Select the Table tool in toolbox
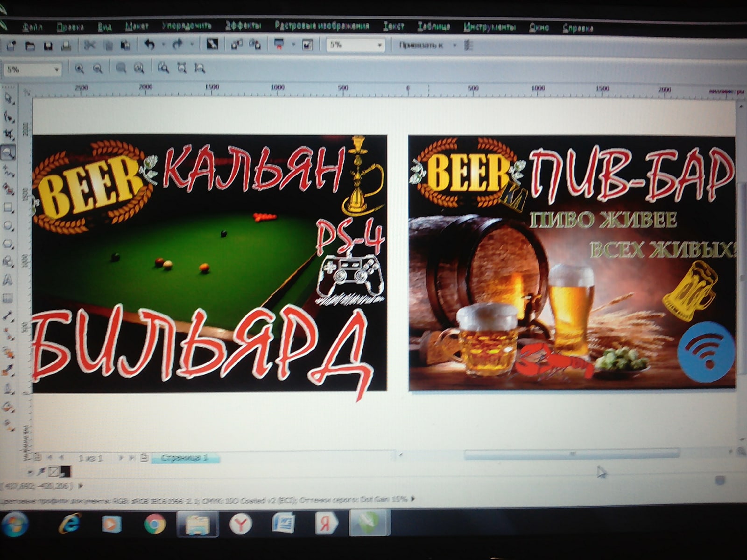Viewport: 747px width, 560px height. pos(8,298)
